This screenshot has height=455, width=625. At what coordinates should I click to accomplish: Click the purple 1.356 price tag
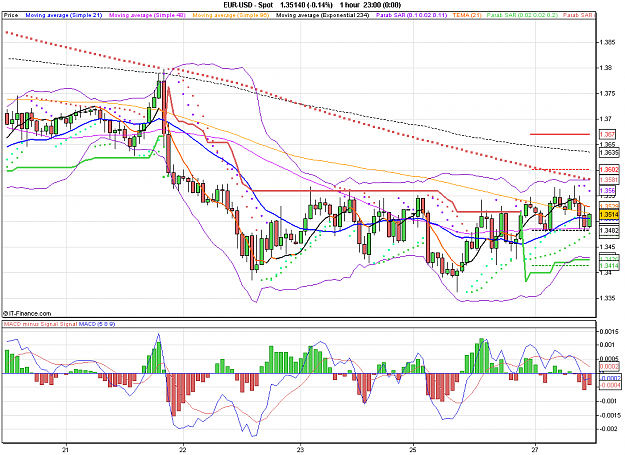click(x=607, y=191)
